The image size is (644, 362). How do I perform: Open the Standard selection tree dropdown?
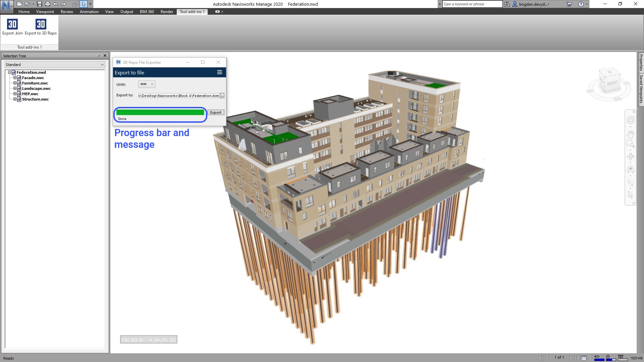(55, 65)
